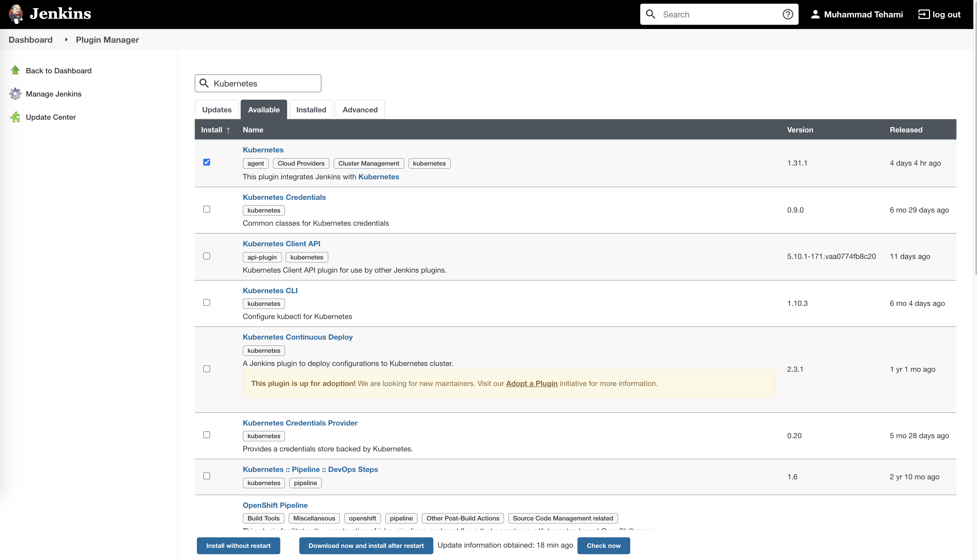Click the Manage Jenkins gear icon
Image resolution: width=977 pixels, height=560 pixels.
tap(15, 93)
